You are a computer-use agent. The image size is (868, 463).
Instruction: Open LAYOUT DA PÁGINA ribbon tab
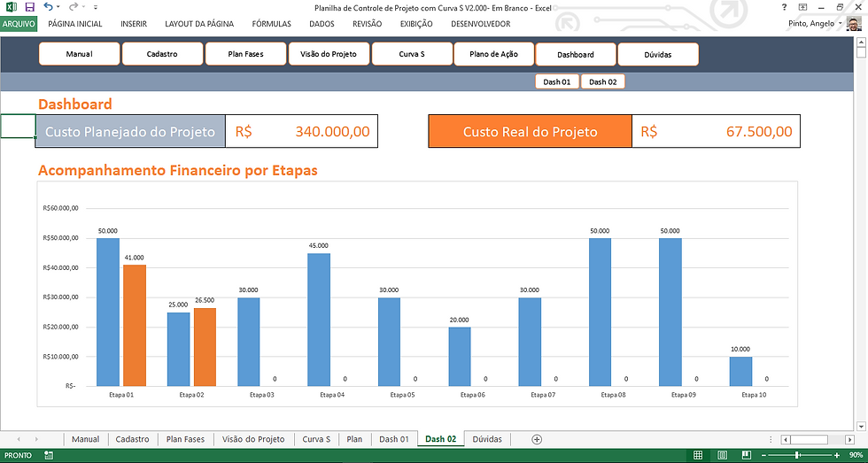pyautogui.click(x=199, y=24)
